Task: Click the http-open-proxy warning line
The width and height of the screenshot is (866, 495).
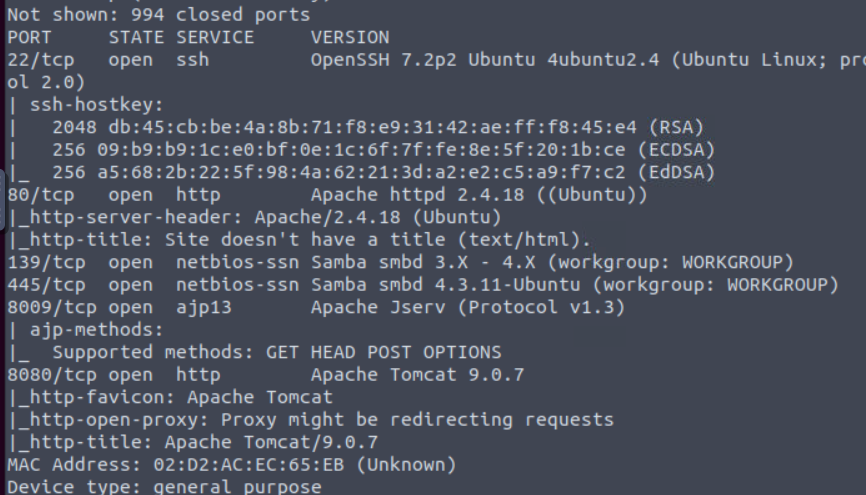Action: 310,420
